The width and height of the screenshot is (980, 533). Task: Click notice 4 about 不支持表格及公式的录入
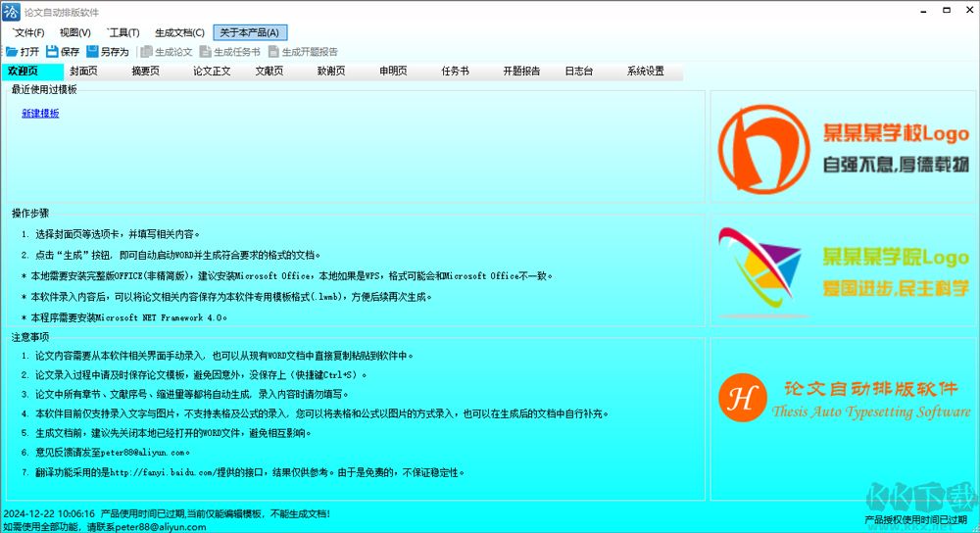point(315,413)
